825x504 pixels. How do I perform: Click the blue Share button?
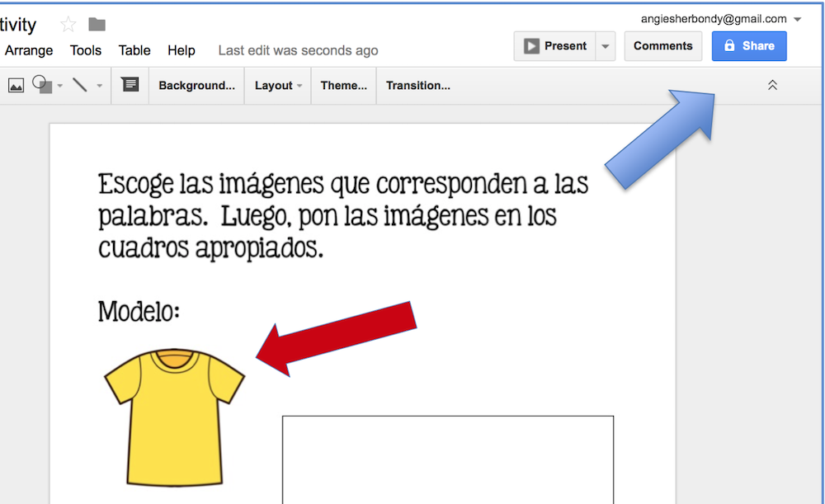point(749,46)
